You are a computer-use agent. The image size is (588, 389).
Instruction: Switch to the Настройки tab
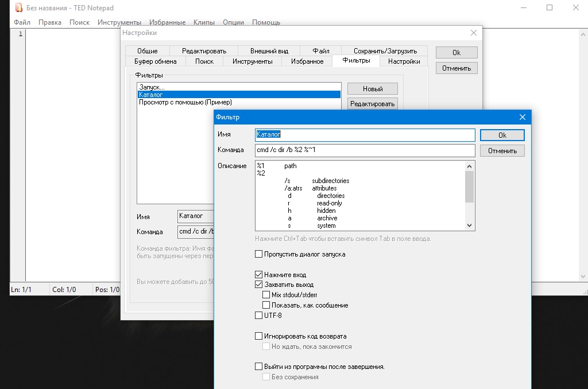pos(404,61)
